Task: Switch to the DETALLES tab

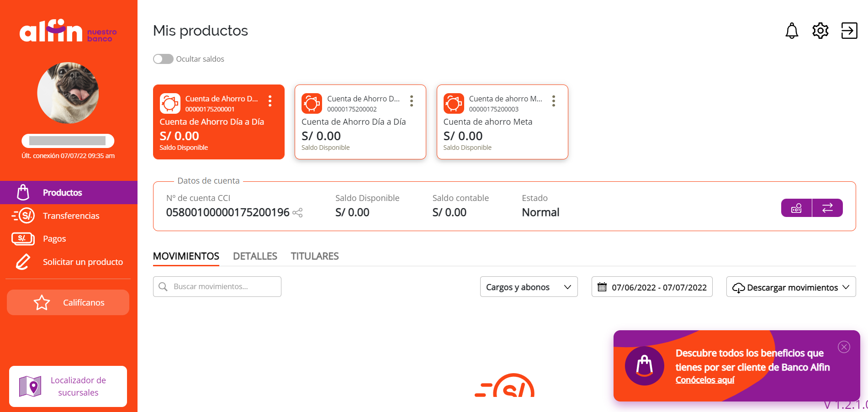Action: (255, 256)
